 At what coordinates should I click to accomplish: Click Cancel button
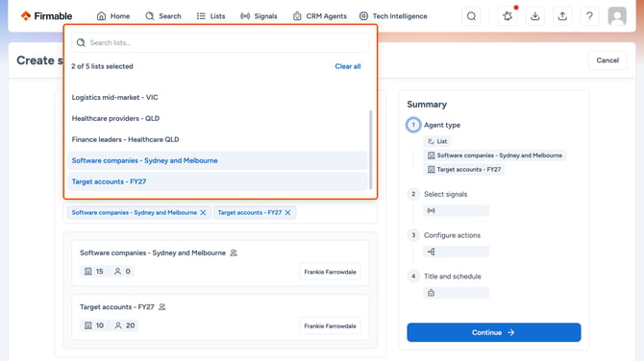[x=607, y=60]
